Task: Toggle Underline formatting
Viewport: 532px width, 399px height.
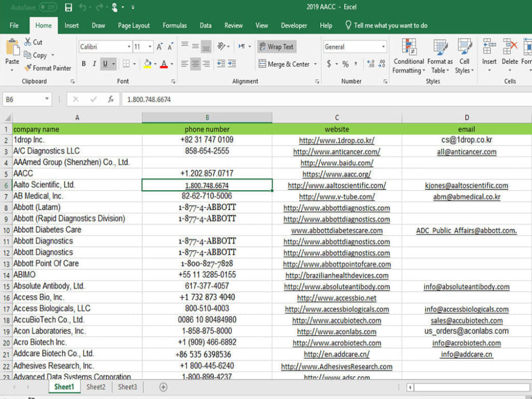Action: [105, 64]
